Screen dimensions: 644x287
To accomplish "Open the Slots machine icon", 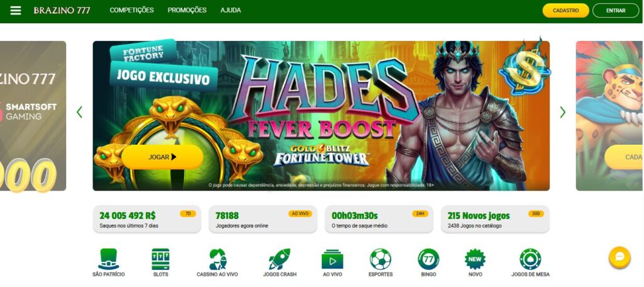I will [160, 259].
